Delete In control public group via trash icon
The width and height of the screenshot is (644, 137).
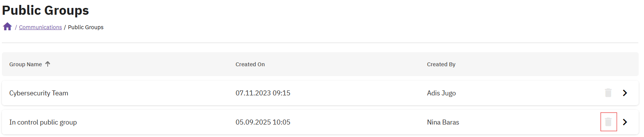[608, 122]
